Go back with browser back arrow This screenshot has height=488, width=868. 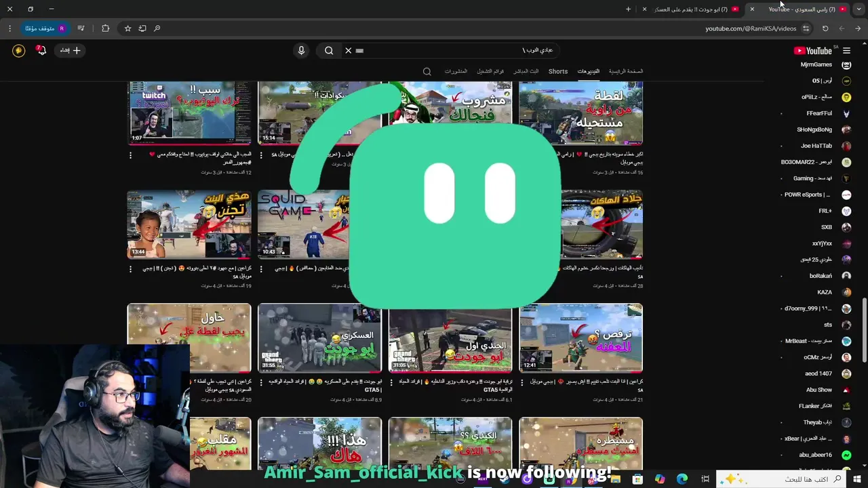[x=858, y=28]
